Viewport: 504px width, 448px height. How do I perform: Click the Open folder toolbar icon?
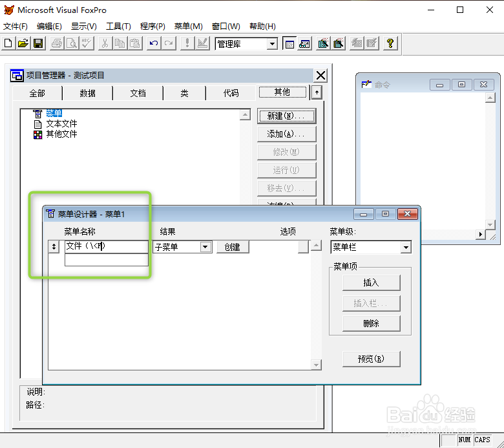[x=23, y=43]
